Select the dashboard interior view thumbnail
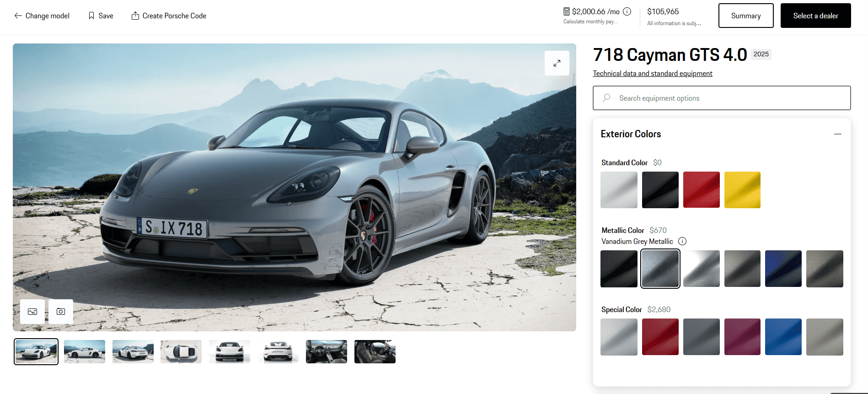 click(x=327, y=351)
